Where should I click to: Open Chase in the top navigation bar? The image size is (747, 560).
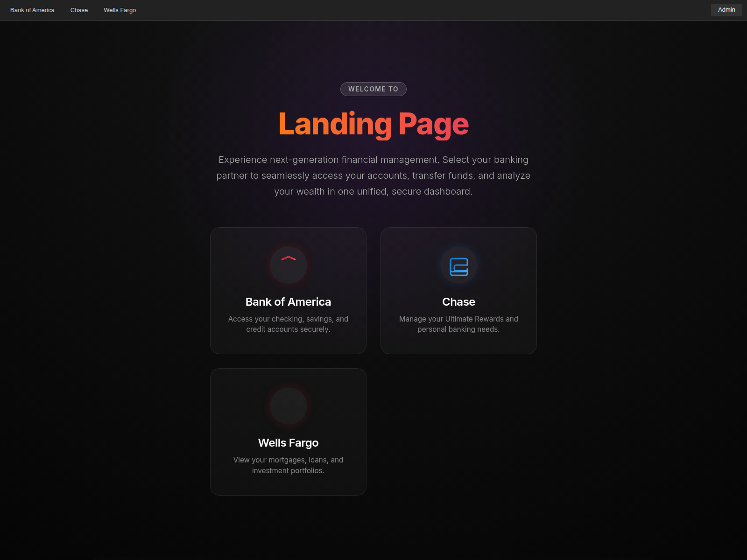[79, 10]
